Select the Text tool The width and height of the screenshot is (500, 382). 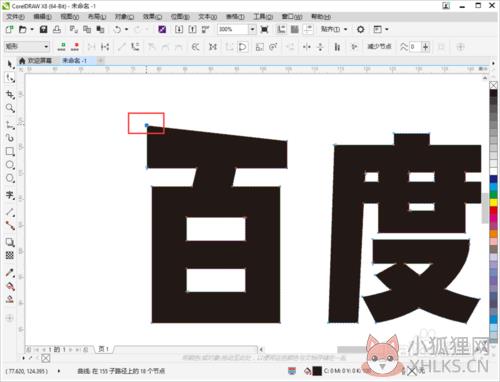pos(10,195)
